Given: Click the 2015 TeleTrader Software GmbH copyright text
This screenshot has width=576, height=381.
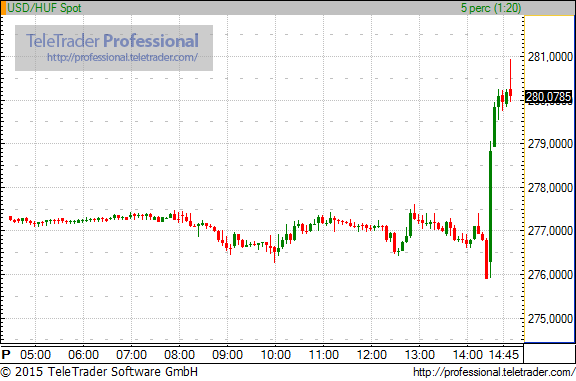Looking at the screenshot, I should pyautogui.click(x=99, y=371).
